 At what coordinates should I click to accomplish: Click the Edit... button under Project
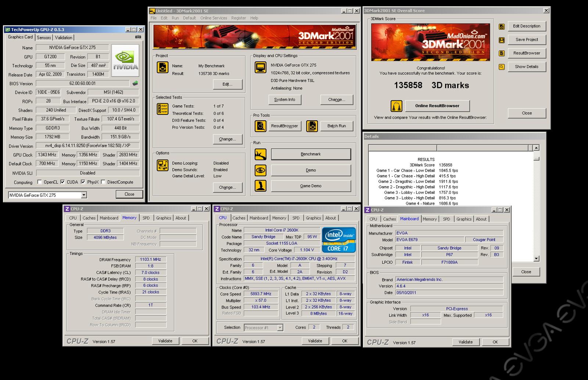pos(227,84)
